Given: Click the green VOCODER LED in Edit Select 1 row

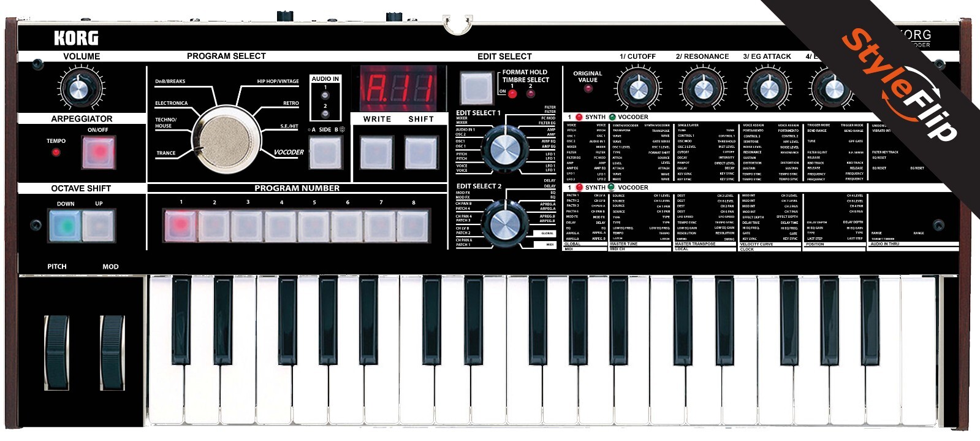Looking at the screenshot, I should click(612, 117).
